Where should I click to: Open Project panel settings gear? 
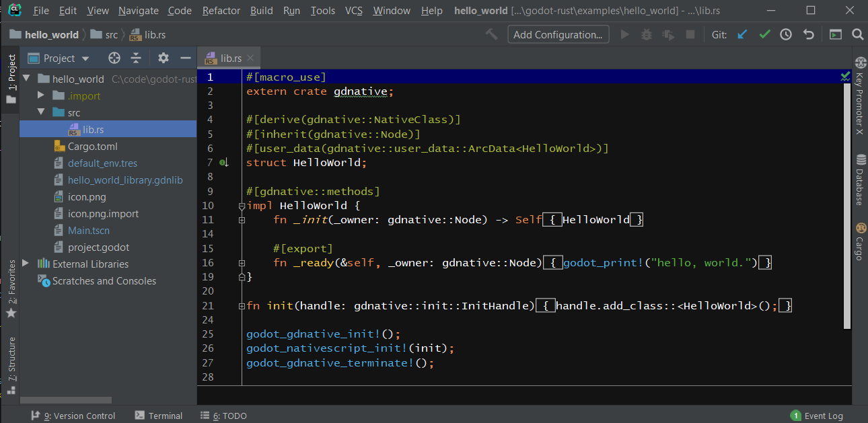[164, 58]
